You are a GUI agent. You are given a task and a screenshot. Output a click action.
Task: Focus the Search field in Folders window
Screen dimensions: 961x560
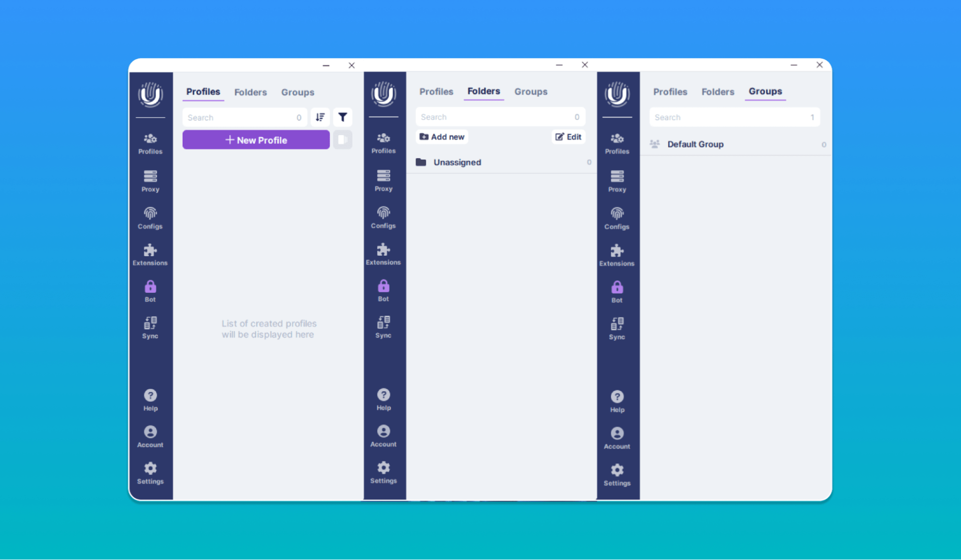point(500,117)
